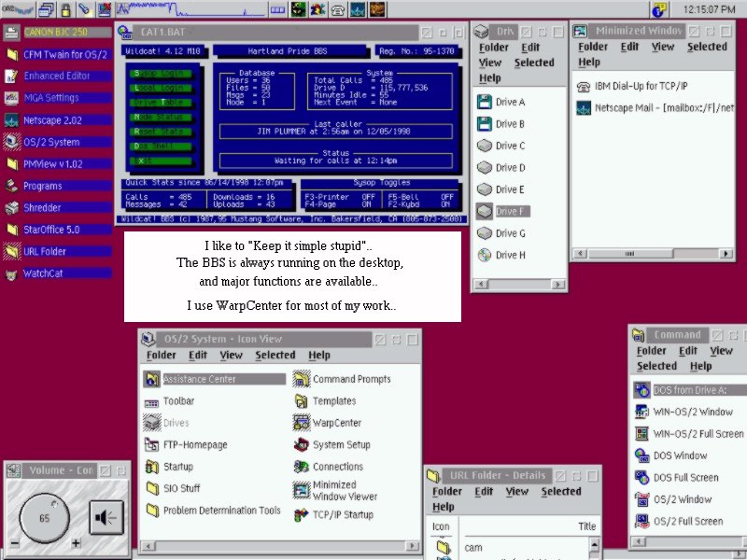The height and width of the screenshot is (560, 747).
Task: Click the minus button to lower the volume
Action: (x=15, y=543)
